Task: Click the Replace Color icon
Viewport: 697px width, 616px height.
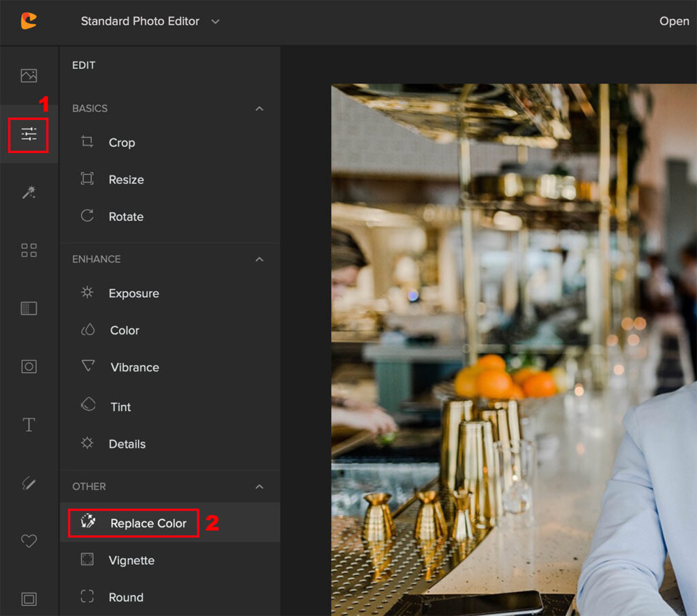Action: tap(88, 521)
